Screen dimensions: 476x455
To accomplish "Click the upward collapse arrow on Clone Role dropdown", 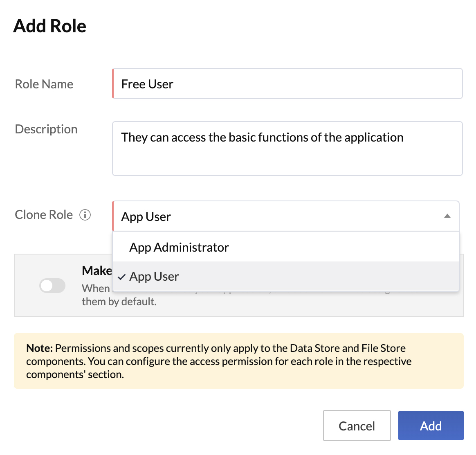I will point(447,216).
